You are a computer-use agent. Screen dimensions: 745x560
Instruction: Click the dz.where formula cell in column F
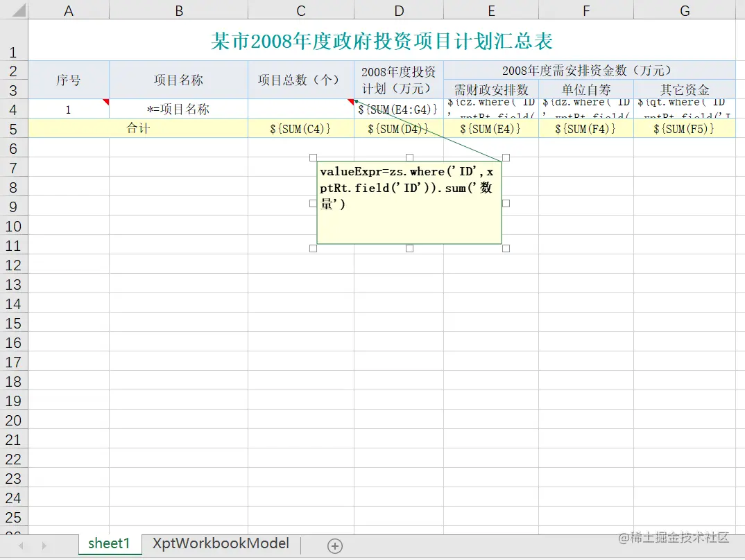[586, 109]
